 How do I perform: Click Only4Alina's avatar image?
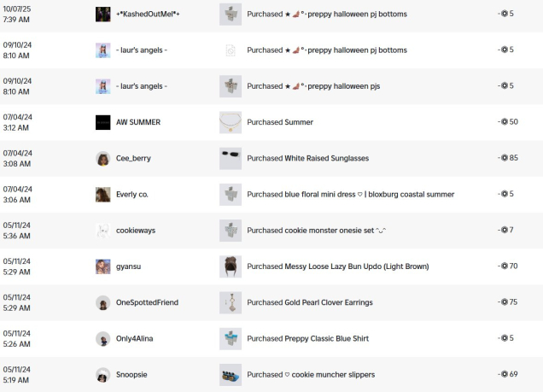[x=102, y=338]
